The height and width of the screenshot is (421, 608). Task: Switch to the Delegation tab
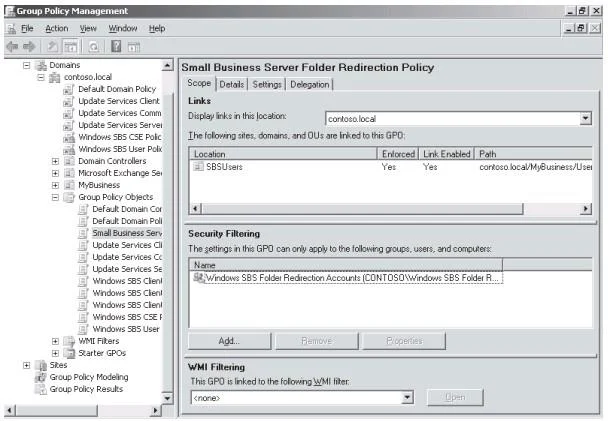309,84
